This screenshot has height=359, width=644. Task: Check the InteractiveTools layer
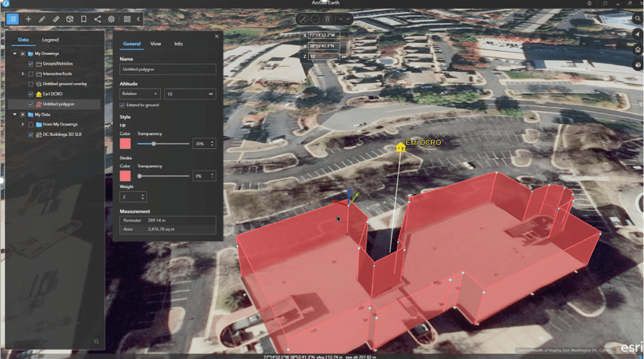pos(31,74)
